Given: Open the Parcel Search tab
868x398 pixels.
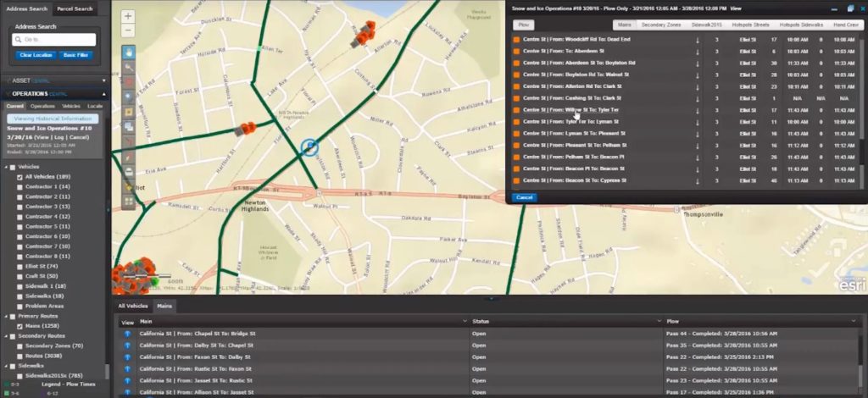Looking at the screenshot, I should pyautogui.click(x=74, y=8).
